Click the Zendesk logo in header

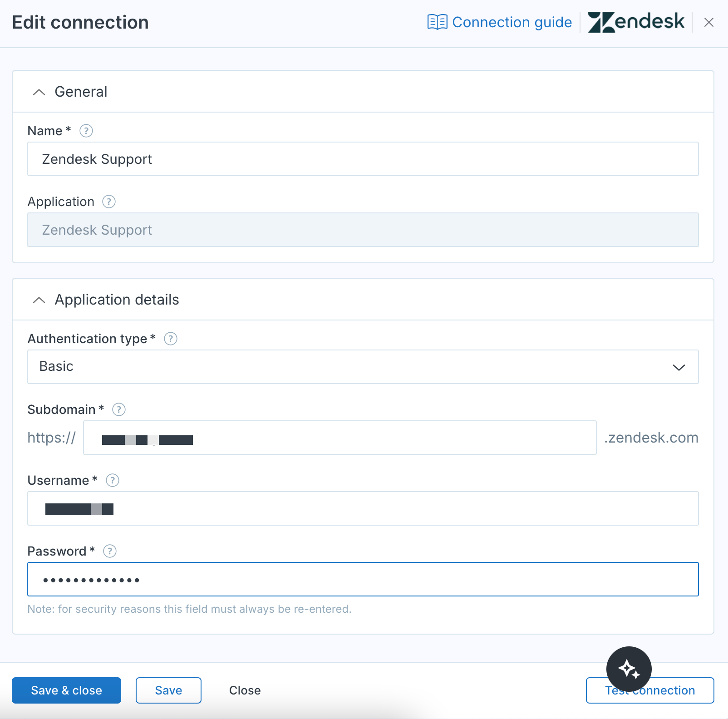[636, 22]
